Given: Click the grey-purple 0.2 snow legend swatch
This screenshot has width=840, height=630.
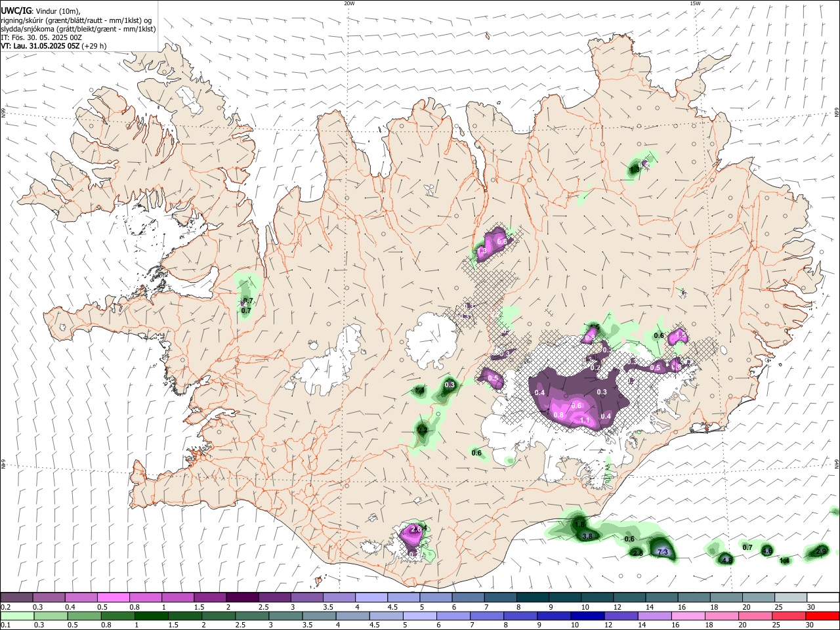Looking at the screenshot, I should pyautogui.click(x=16, y=597).
